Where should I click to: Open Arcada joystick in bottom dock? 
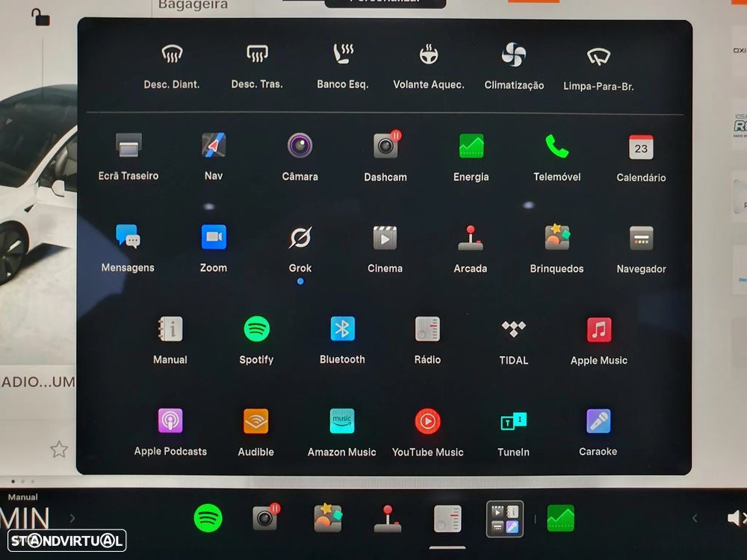388,519
